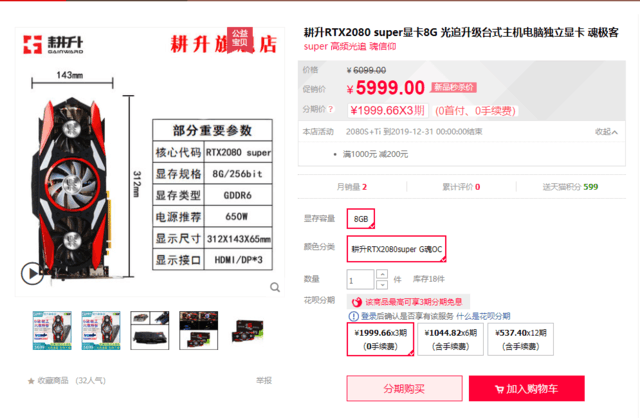Play the product video
The height and width of the screenshot is (418, 640).
tap(32, 273)
